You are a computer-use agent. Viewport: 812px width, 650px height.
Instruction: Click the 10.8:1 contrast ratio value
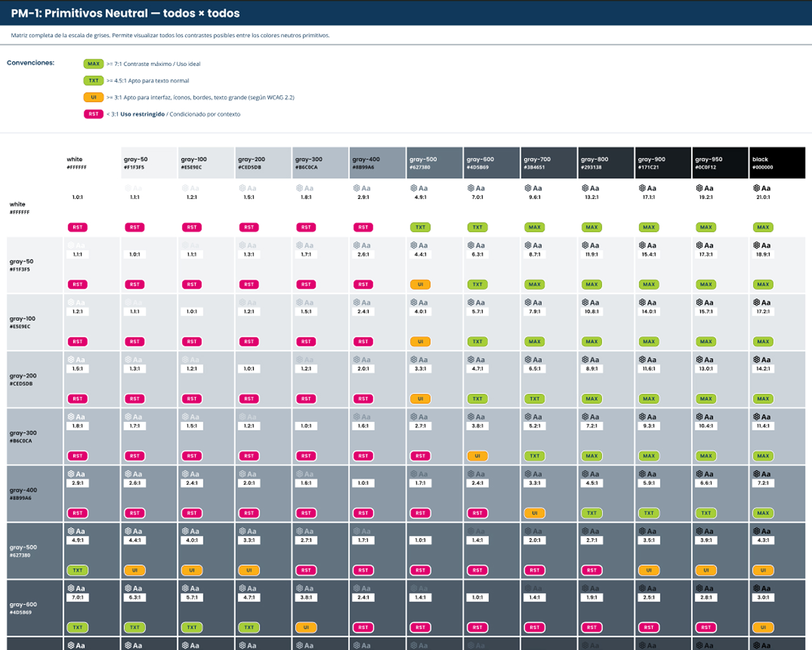592,311
